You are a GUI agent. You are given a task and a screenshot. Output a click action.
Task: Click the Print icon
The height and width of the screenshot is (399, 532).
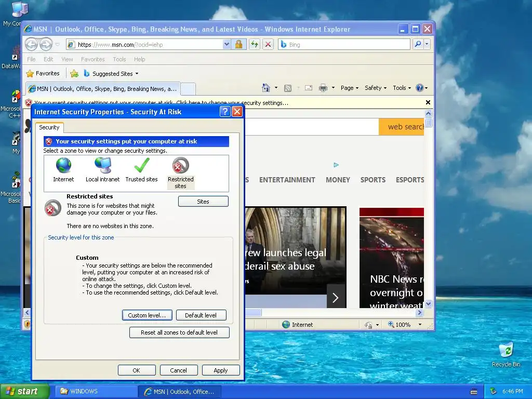tap(323, 88)
